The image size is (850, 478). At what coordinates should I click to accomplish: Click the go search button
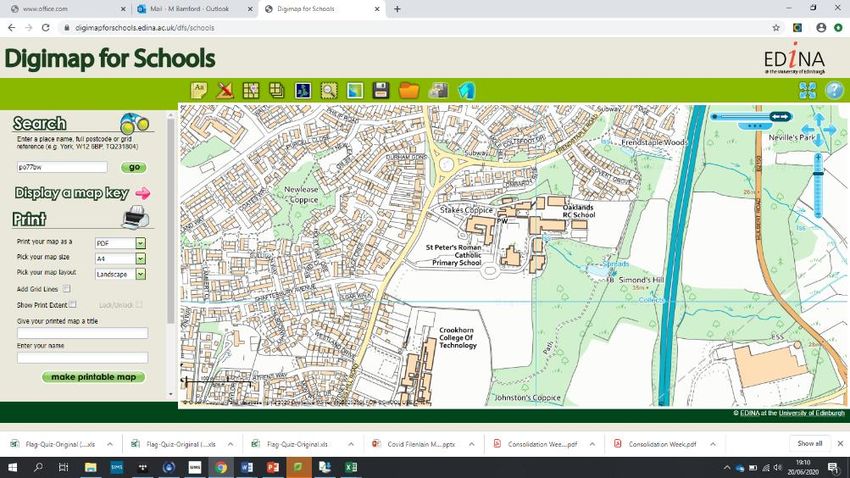point(134,167)
